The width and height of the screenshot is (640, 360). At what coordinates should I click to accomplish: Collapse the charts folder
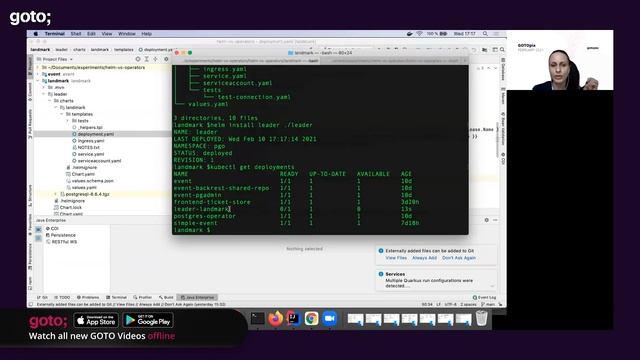click(50, 101)
